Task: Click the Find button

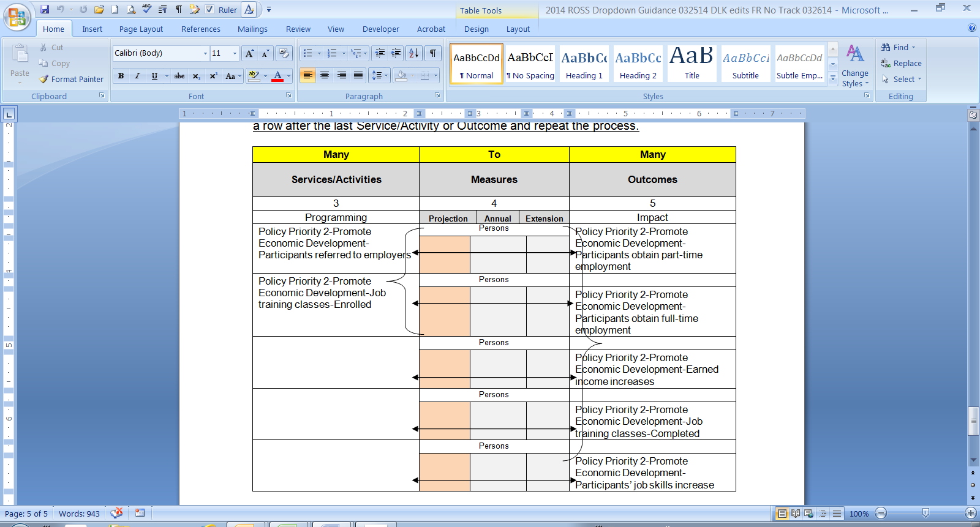Action: [898, 47]
